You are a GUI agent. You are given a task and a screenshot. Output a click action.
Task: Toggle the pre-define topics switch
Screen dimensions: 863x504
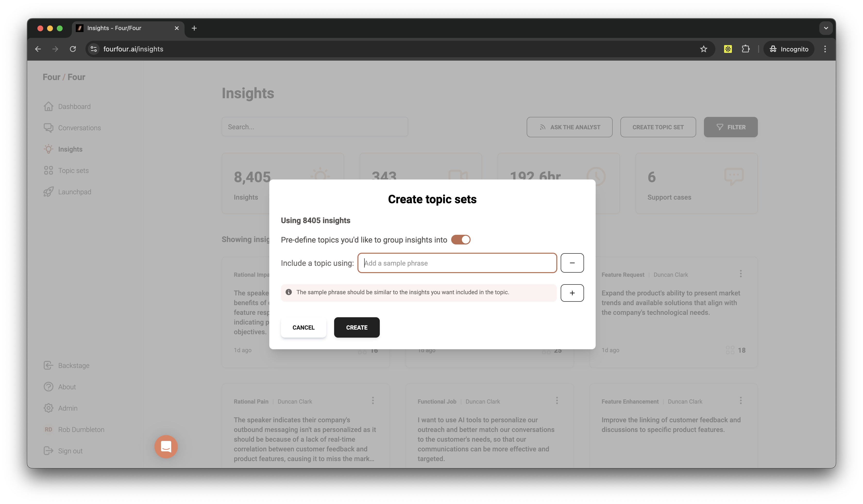click(x=461, y=240)
